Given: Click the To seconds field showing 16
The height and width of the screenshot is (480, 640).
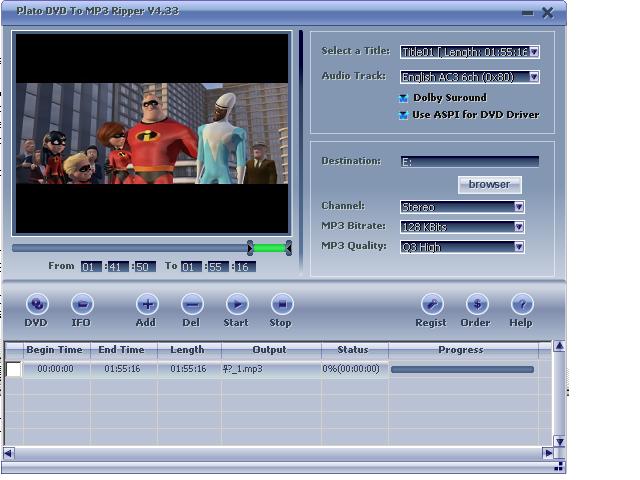Looking at the screenshot, I should pyautogui.click(x=245, y=267).
